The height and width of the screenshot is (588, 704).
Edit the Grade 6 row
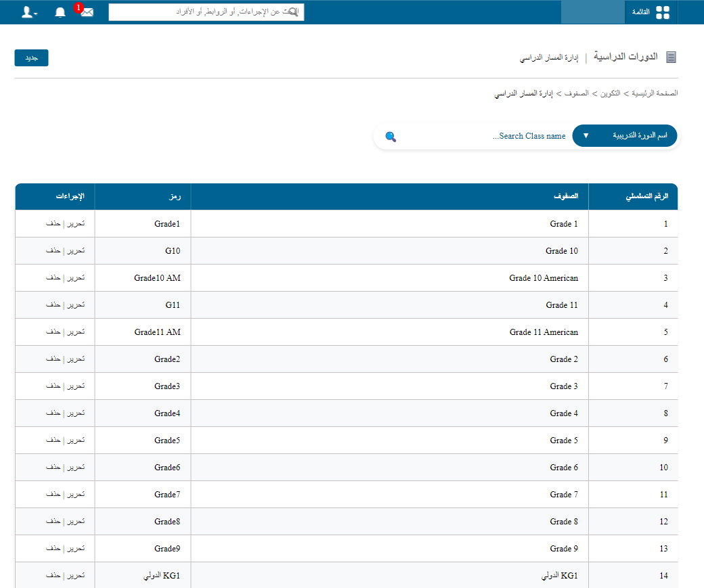[76, 468]
